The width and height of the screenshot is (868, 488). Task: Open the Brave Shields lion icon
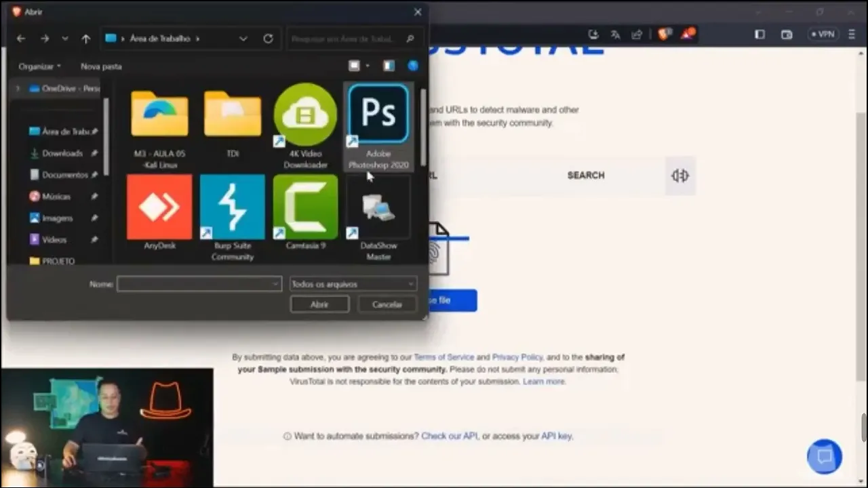pyautogui.click(x=664, y=34)
